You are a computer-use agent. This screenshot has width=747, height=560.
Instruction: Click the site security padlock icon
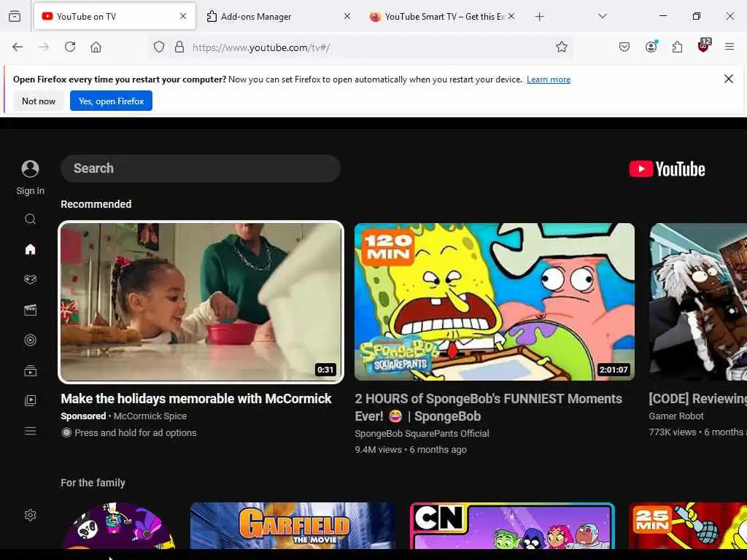pyautogui.click(x=179, y=47)
